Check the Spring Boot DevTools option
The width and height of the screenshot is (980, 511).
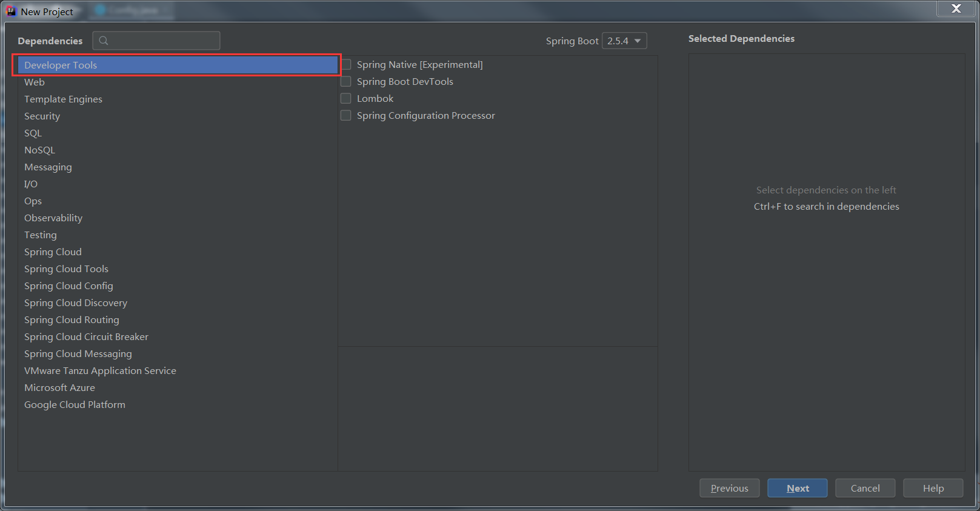[x=346, y=81]
